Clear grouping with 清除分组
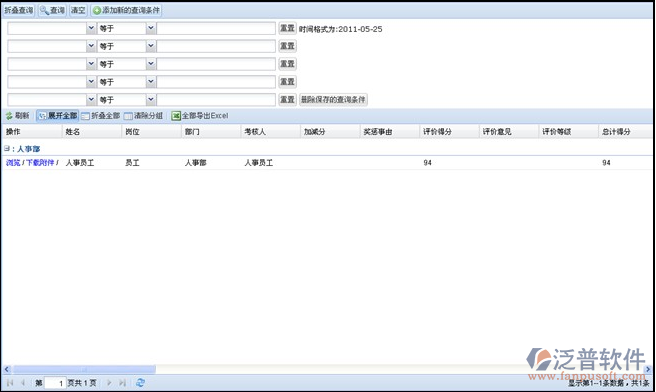This screenshot has height=392, width=656. [143, 115]
